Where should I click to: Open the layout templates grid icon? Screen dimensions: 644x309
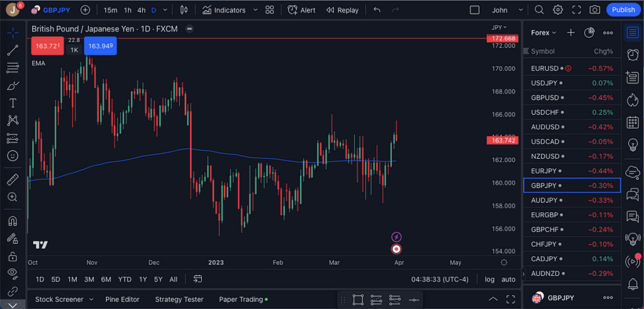click(x=270, y=10)
